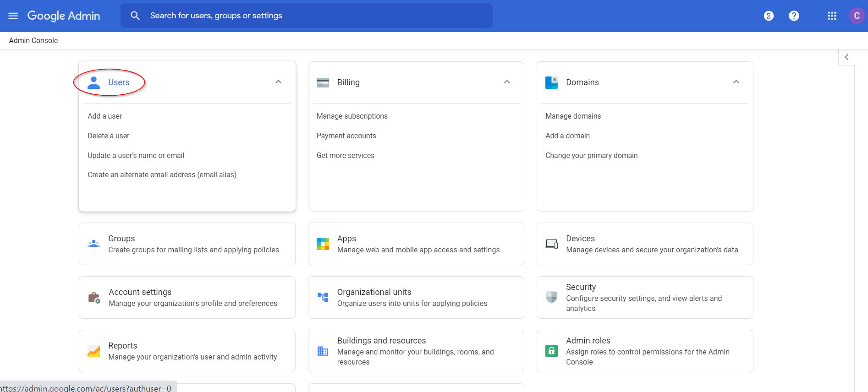
Task: Open the Reports card title
Action: pos(123,346)
